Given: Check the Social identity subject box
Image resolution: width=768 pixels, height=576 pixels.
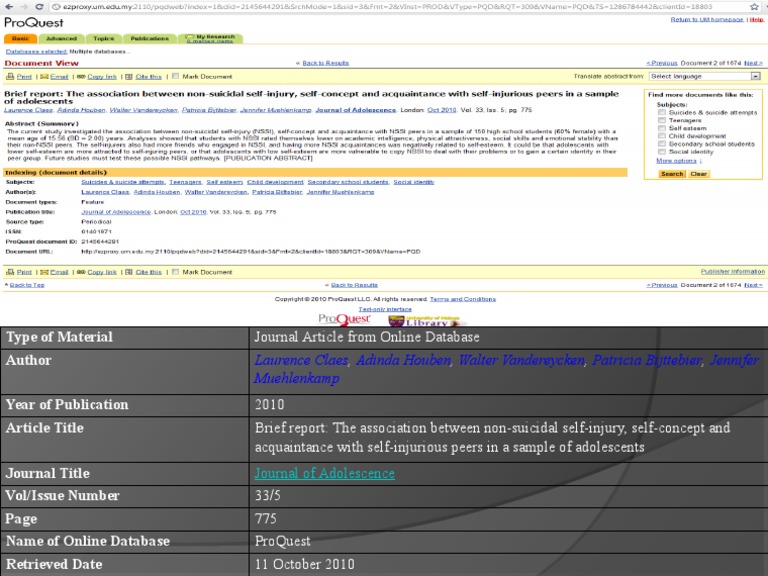Looking at the screenshot, I should [x=662, y=151].
